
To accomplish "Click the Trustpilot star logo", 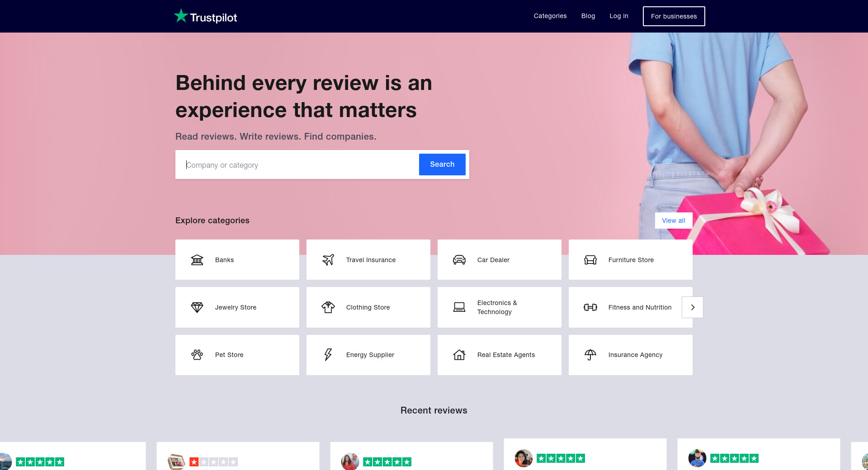I will (181, 16).
